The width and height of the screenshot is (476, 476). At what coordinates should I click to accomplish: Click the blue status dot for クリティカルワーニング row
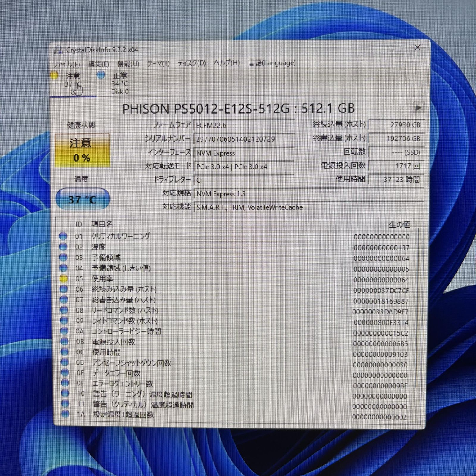[x=63, y=237]
